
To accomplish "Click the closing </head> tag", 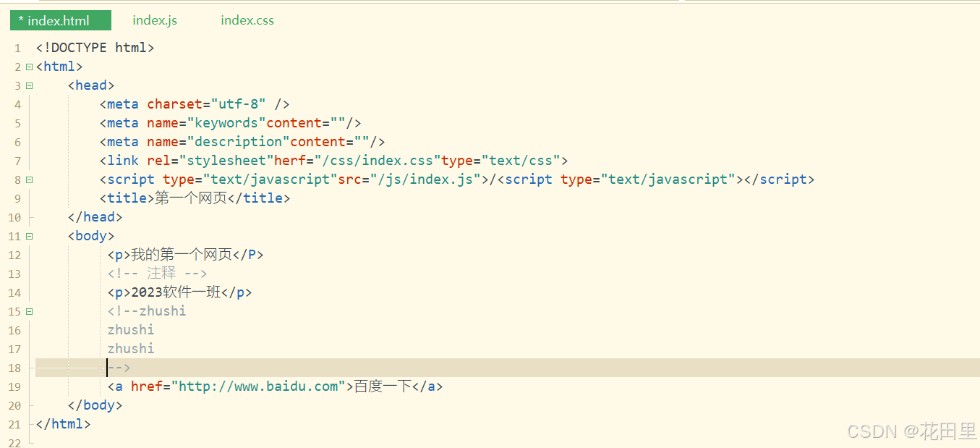I will [x=95, y=217].
